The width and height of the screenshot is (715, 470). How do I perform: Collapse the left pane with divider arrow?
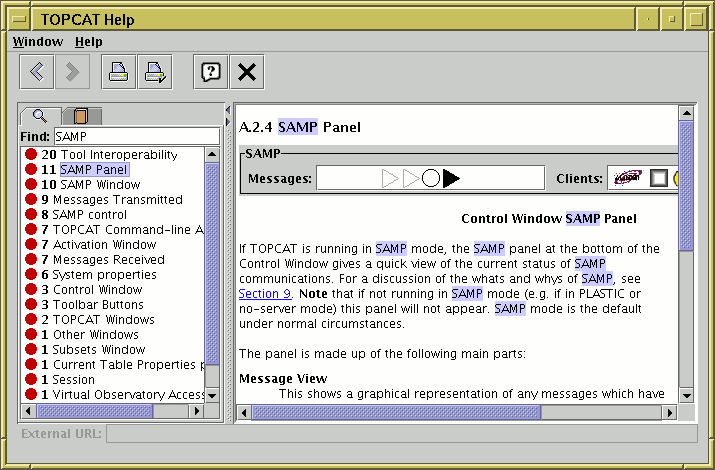tap(227, 108)
